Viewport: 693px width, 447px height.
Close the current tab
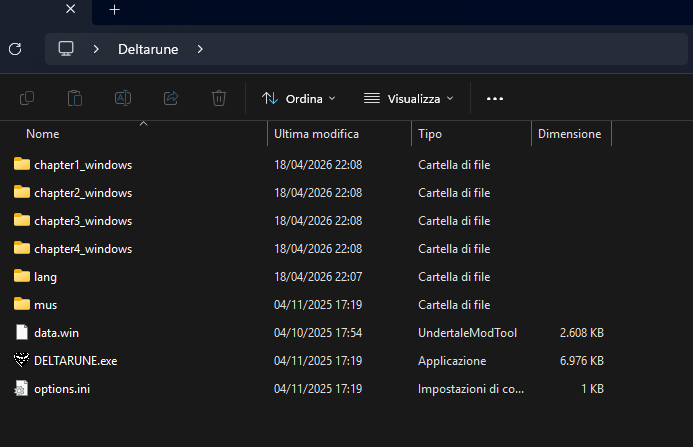71,9
